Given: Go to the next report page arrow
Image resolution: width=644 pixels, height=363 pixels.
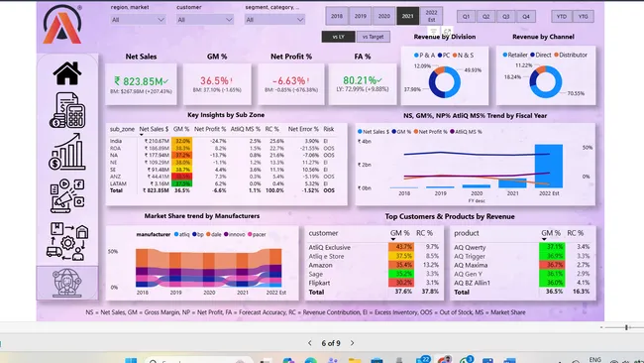Looking at the screenshot, I should 352,343.
